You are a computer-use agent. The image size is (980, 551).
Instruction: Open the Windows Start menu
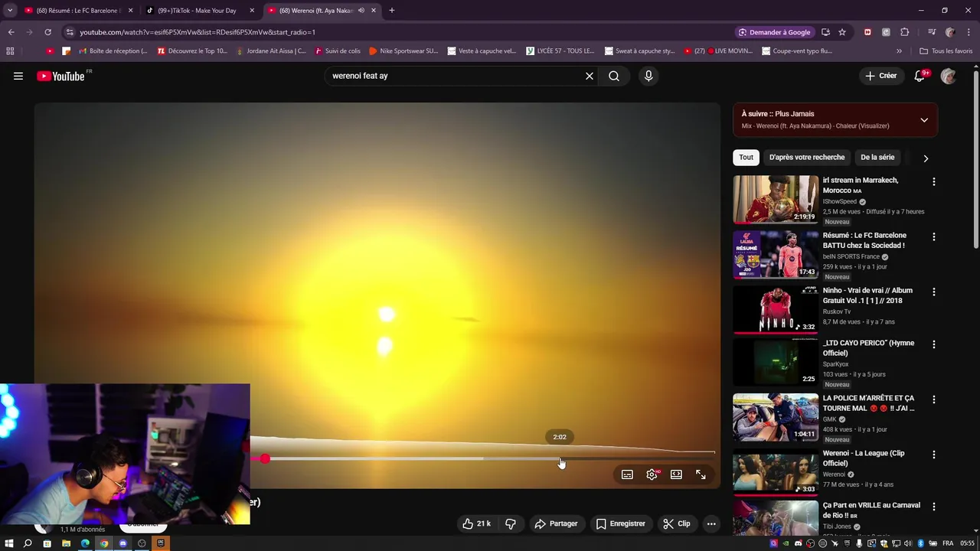8,543
